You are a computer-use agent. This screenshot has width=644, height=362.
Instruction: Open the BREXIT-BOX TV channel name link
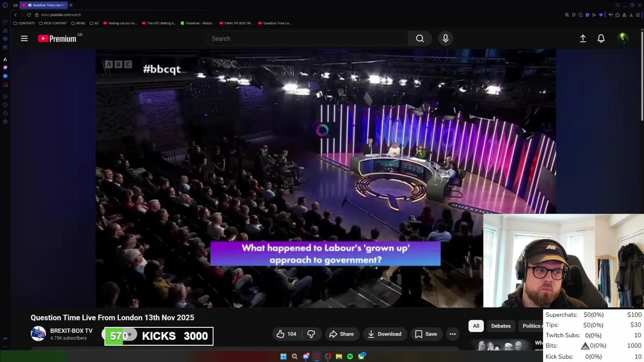click(x=71, y=331)
